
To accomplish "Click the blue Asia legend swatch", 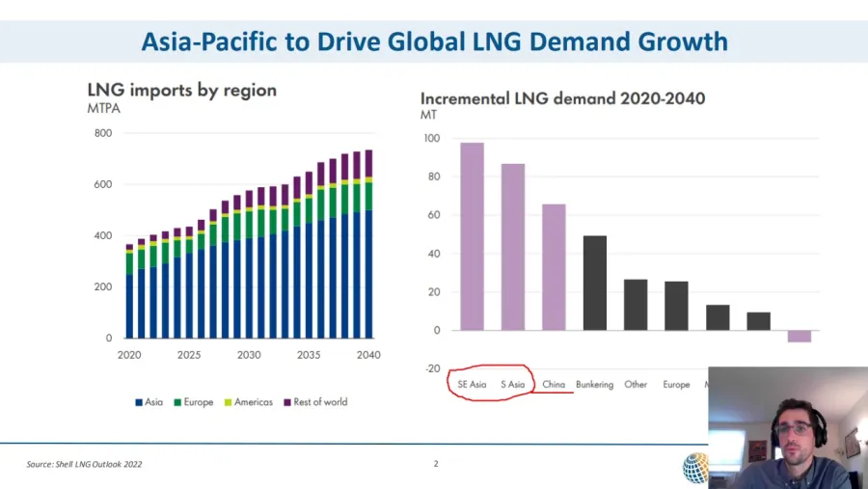I will point(139,402).
